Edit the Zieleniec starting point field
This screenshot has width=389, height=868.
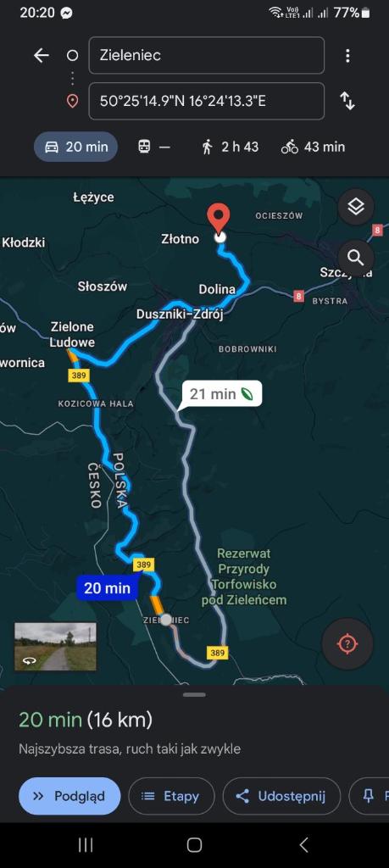click(207, 55)
